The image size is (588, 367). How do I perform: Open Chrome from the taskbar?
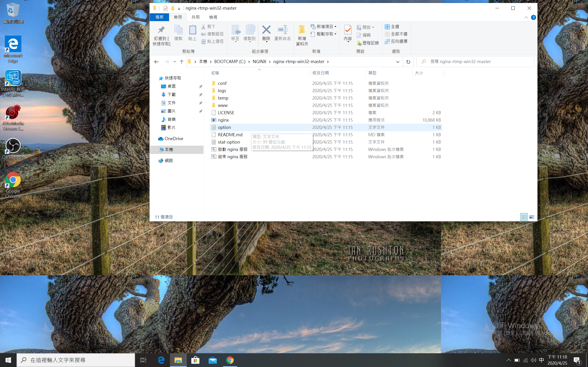point(230,360)
